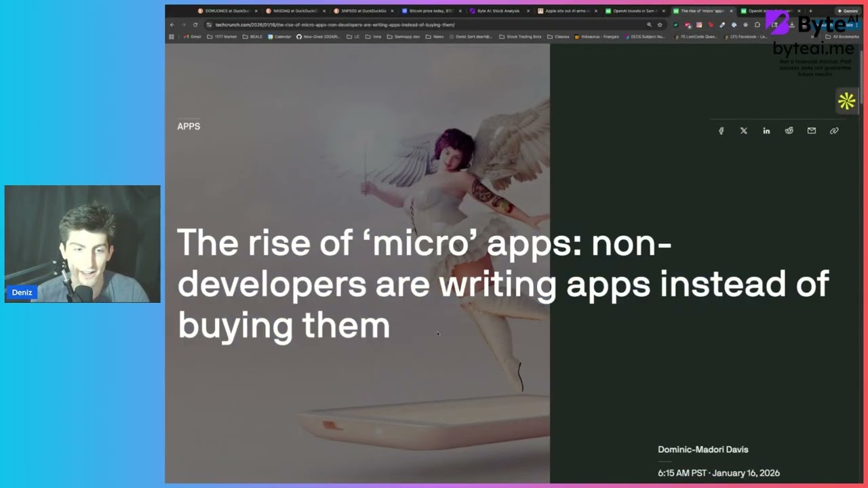Click the techcrunch.com address bar URL
This screenshot has height=488, width=868.
tap(335, 24)
